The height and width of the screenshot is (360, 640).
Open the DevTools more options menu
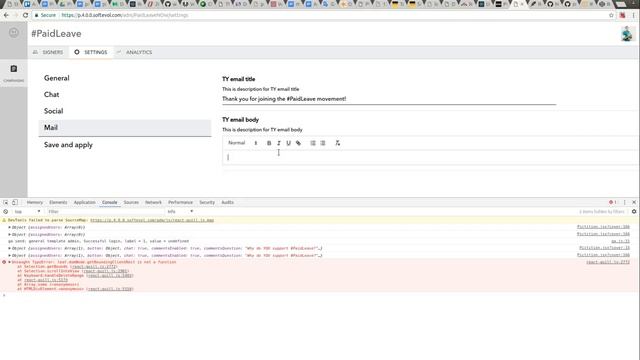[624, 202]
